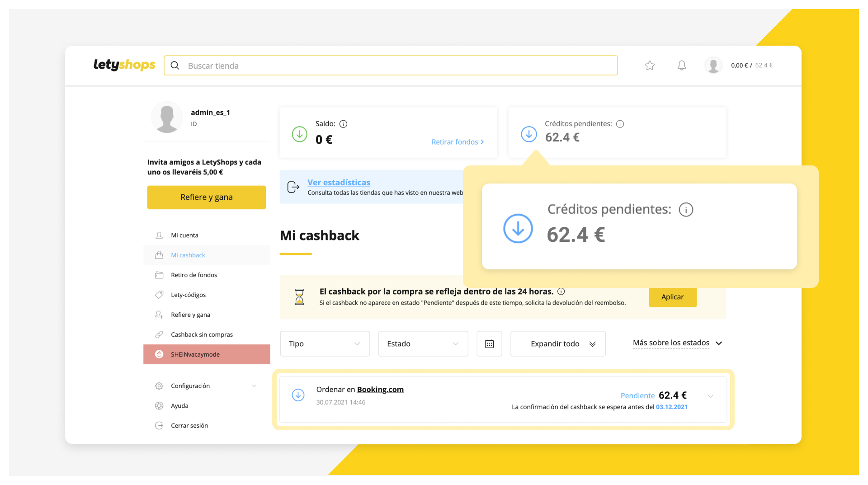Click the LetyShops logo
Screen dimensions: 868x485
click(x=124, y=65)
